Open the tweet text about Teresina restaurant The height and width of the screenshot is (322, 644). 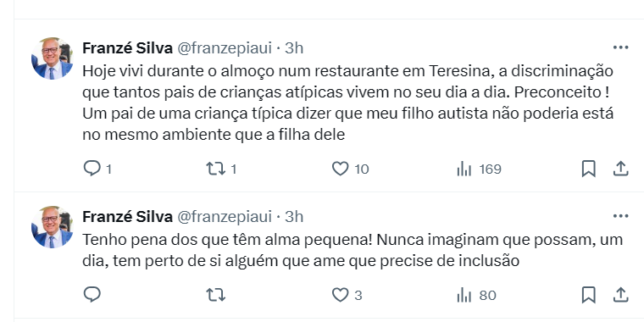pos(348,103)
